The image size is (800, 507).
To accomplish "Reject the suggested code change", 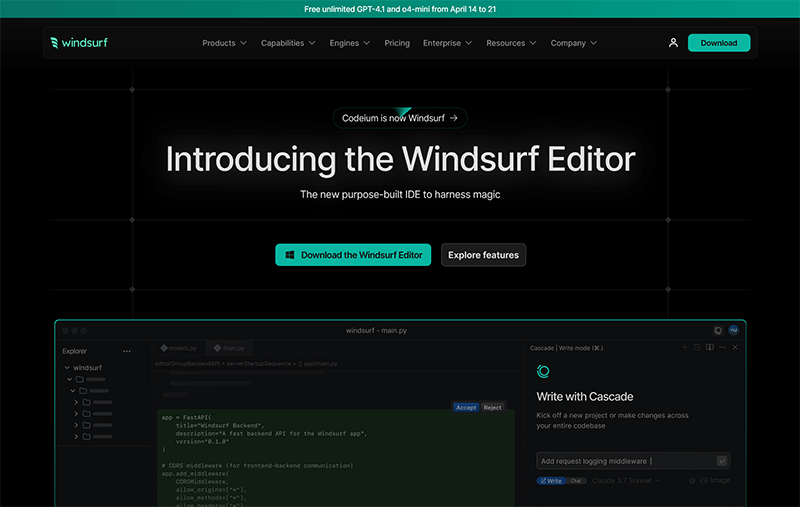I will [x=492, y=408].
